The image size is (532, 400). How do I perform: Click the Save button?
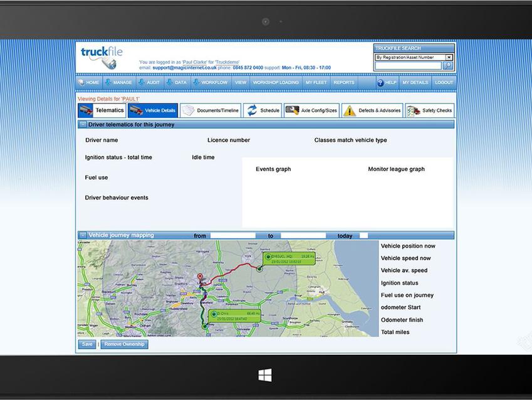pyautogui.click(x=87, y=344)
